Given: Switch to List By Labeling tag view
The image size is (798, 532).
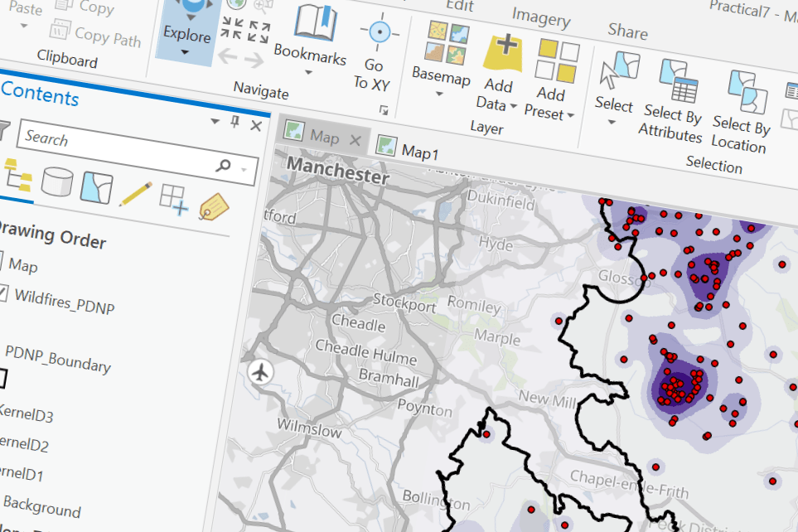Looking at the screenshot, I should pyautogui.click(x=214, y=206).
